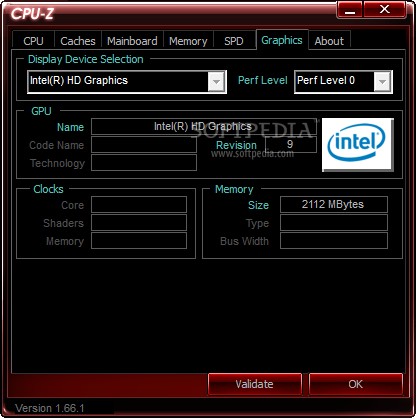Click the Core clock field
The image size is (416, 418).
coord(139,205)
